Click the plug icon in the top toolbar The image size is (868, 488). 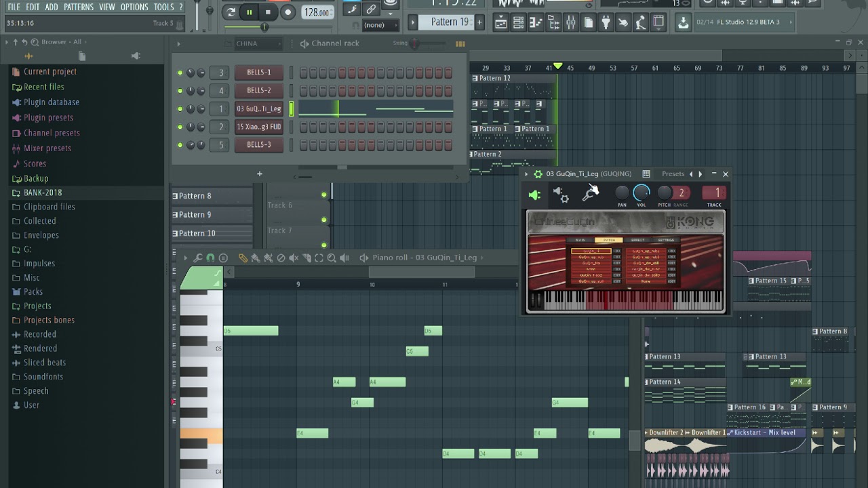(606, 22)
